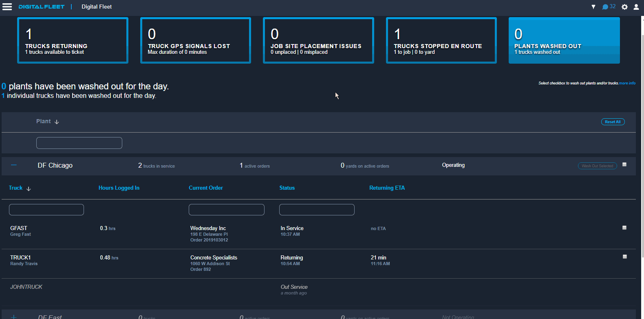Click the Wash Out Selected button

pos(597,166)
